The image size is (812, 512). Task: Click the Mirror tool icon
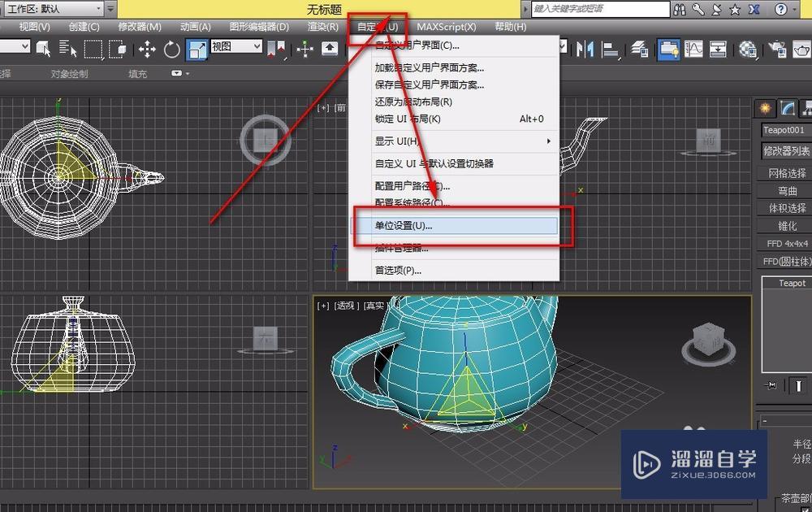click(x=585, y=50)
